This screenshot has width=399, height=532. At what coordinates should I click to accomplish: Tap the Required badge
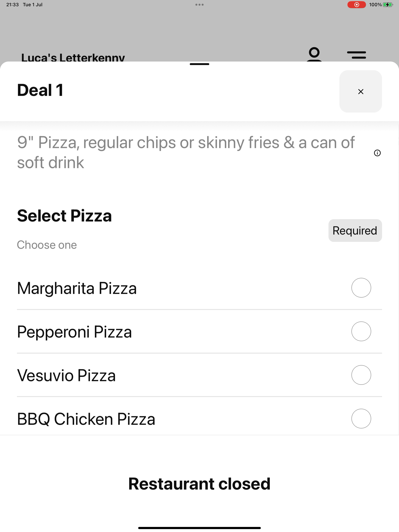point(355,230)
